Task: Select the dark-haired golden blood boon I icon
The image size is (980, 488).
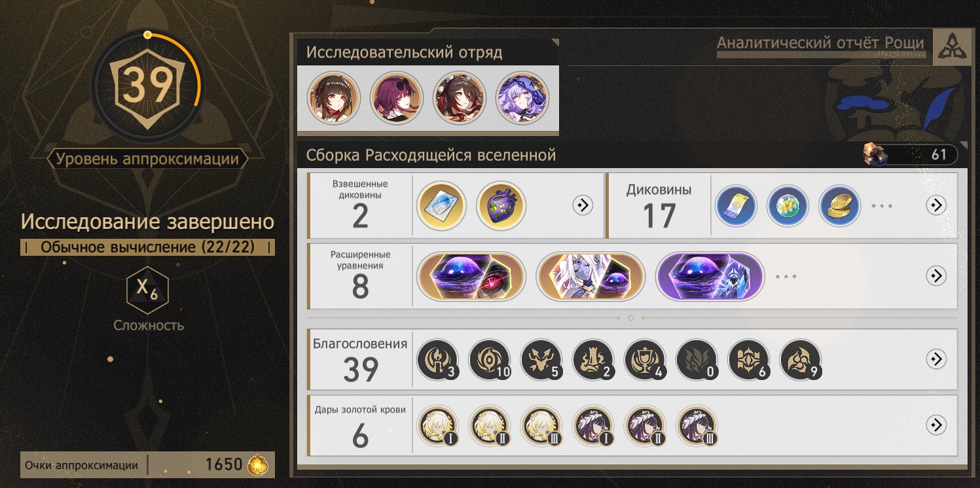Action: 593,425
